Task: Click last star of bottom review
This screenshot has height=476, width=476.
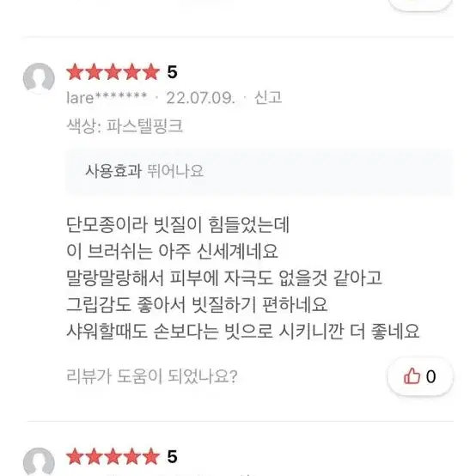Action: coord(151,456)
